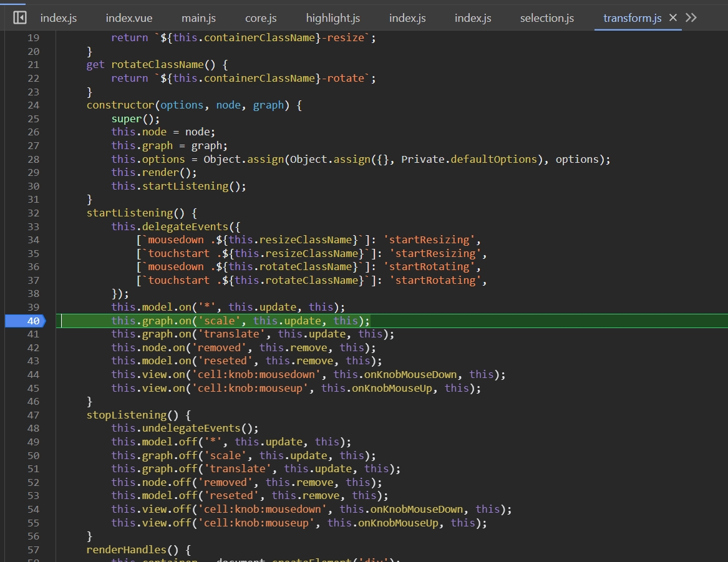Click the constructor keyword on line 24
The width and height of the screenshot is (728, 562).
click(x=120, y=105)
